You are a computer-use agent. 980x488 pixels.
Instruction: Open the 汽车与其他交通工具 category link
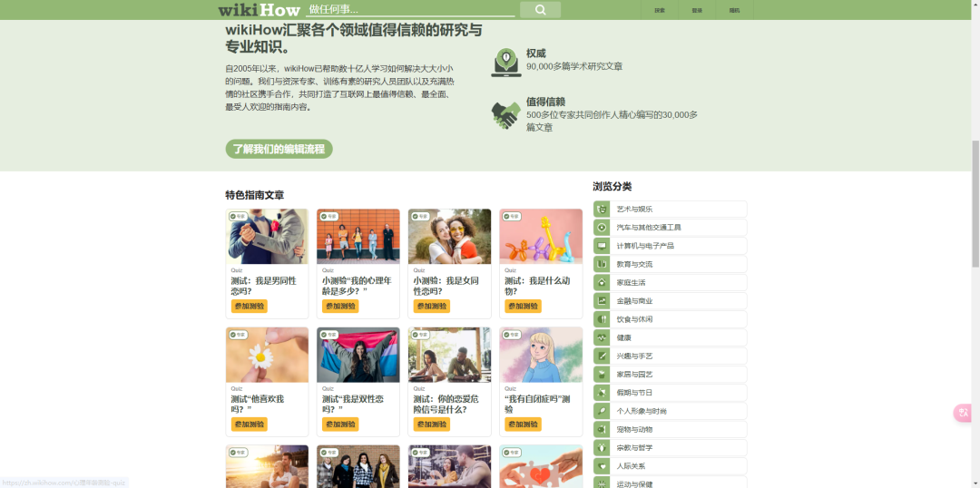(670, 228)
